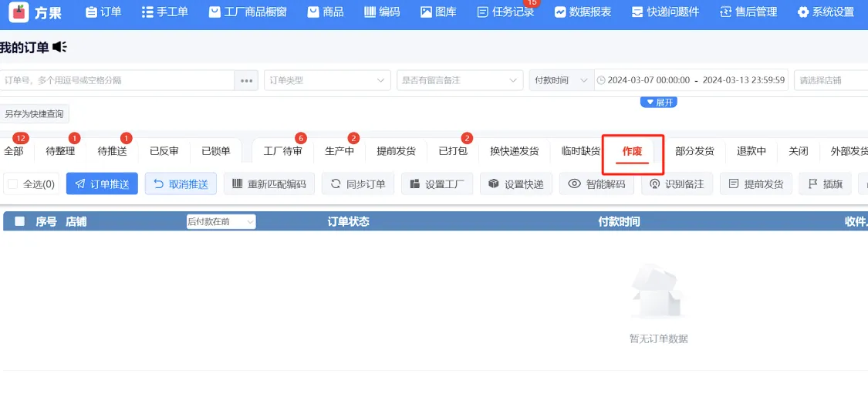
Task: Click the end date 2024-03-13 field
Action: pyautogui.click(x=744, y=80)
